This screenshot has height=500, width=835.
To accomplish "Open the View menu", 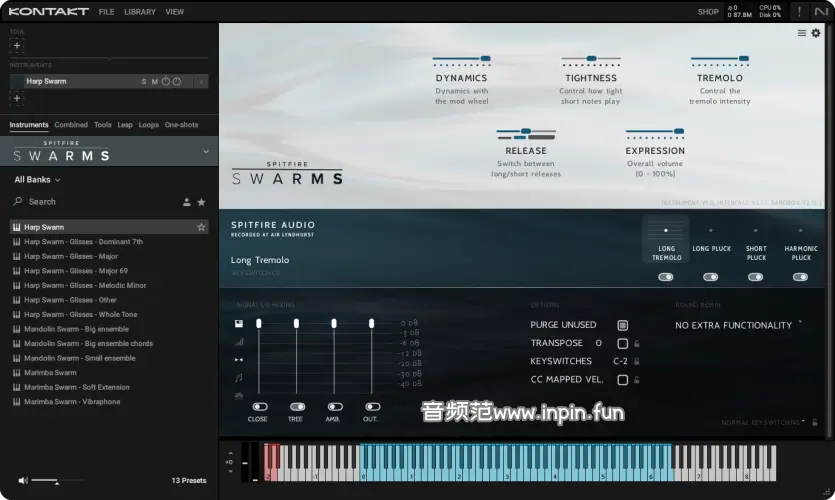I will tap(175, 12).
